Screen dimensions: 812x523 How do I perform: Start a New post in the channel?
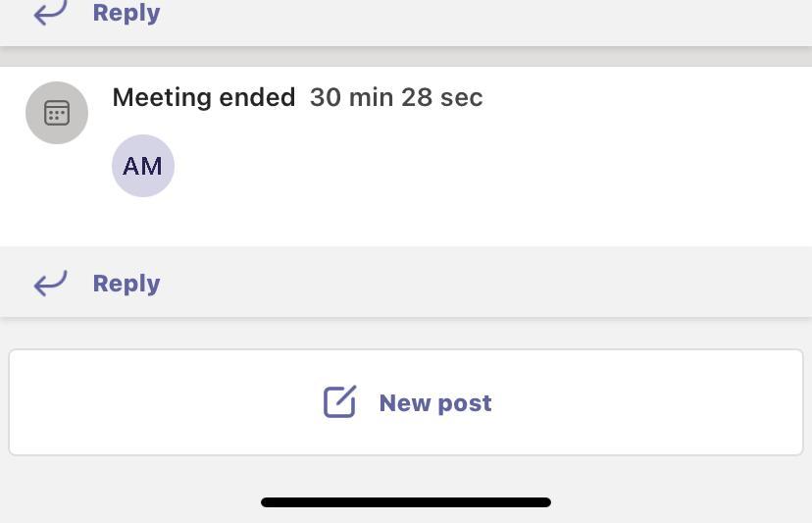tap(406, 402)
